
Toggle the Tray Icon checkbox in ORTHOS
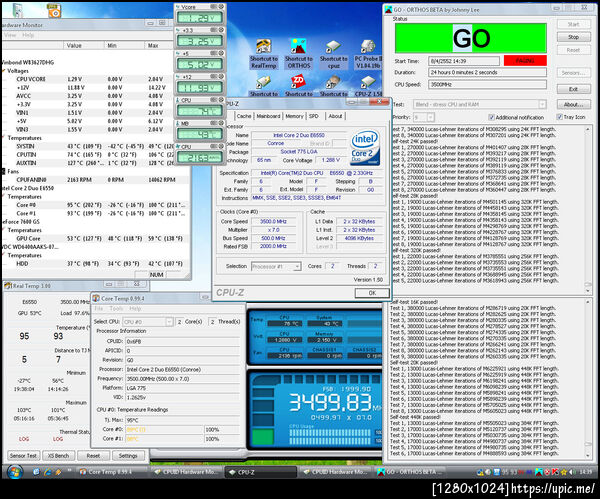point(559,117)
